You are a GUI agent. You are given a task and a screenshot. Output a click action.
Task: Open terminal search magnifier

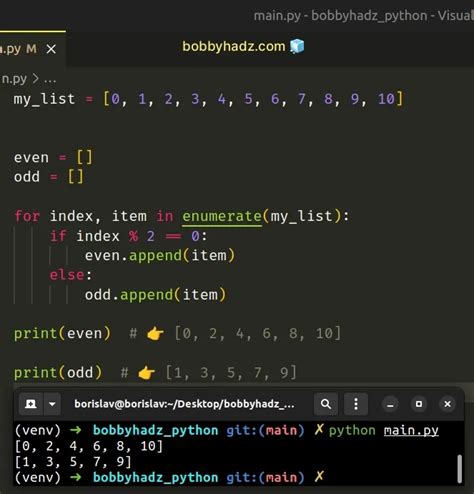tap(326, 404)
